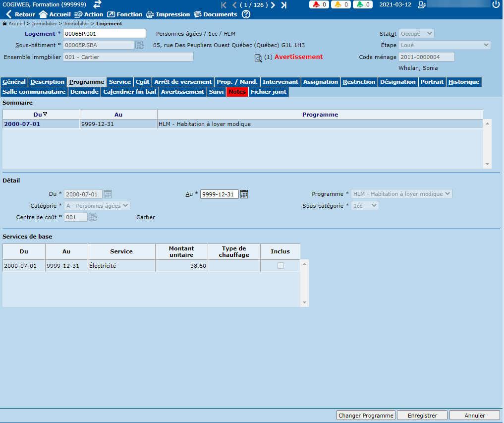This screenshot has width=504, height=423.
Task: Click the Avertissement magnifier icon
Action: tap(258, 58)
